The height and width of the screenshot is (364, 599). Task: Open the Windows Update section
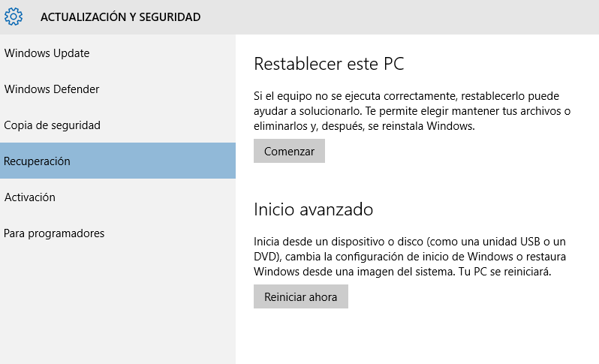[47, 53]
